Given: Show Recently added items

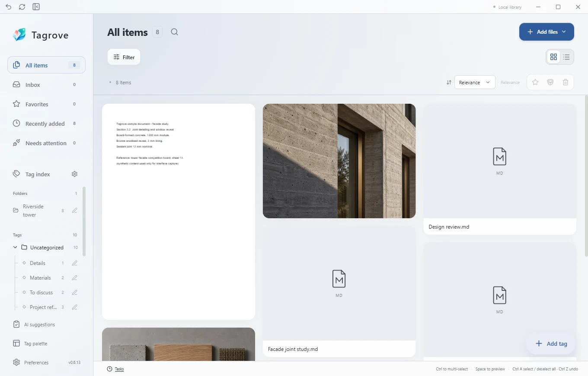Looking at the screenshot, I should [x=46, y=124].
